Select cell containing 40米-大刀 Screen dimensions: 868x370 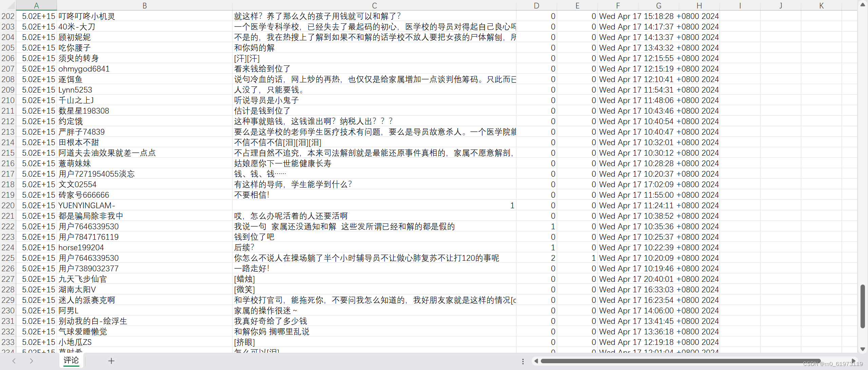144,27
